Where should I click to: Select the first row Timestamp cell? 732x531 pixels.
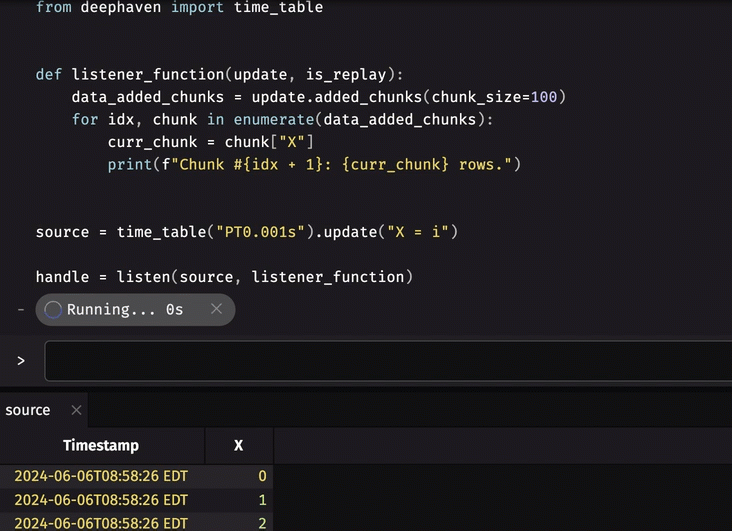point(101,476)
